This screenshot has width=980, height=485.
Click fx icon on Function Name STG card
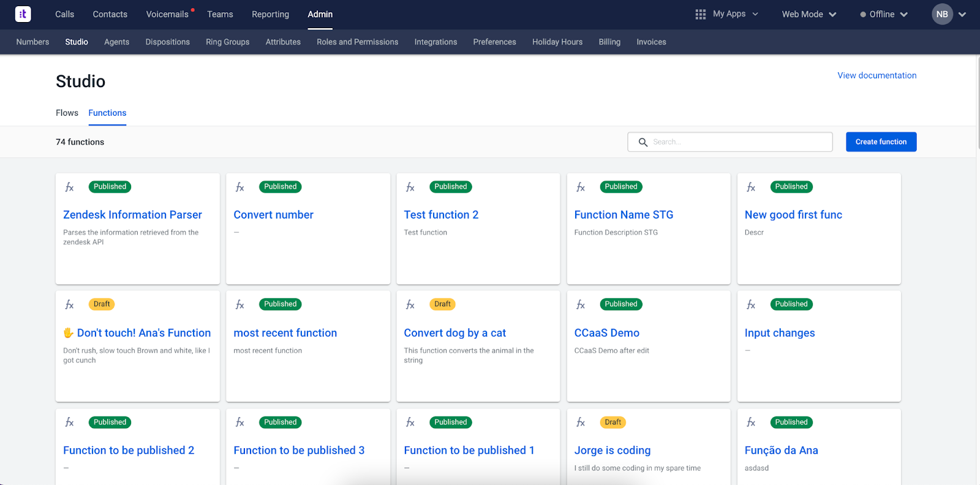[581, 187]
